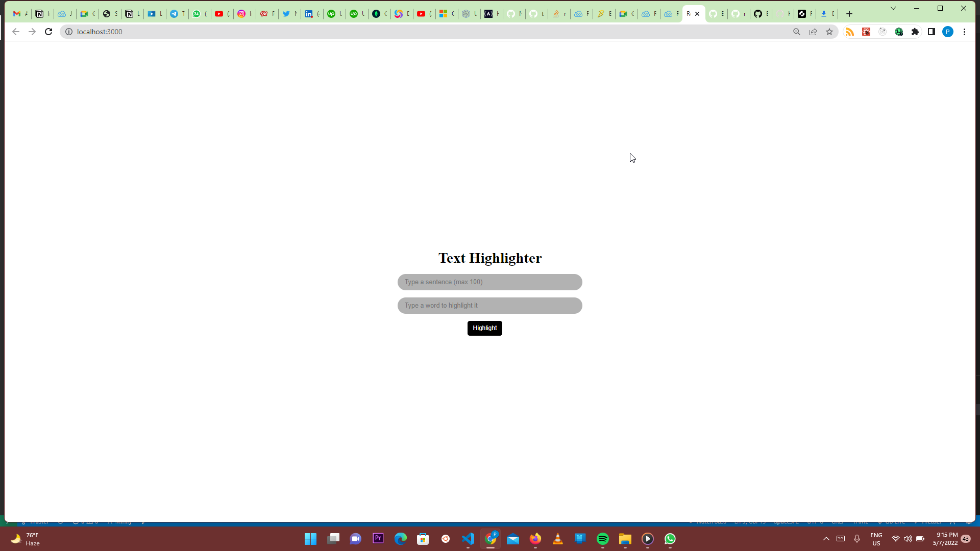Open the browser profile avatar P
Image resolution: width=980 pixels, height=551 pixels.
coord(948,32)
